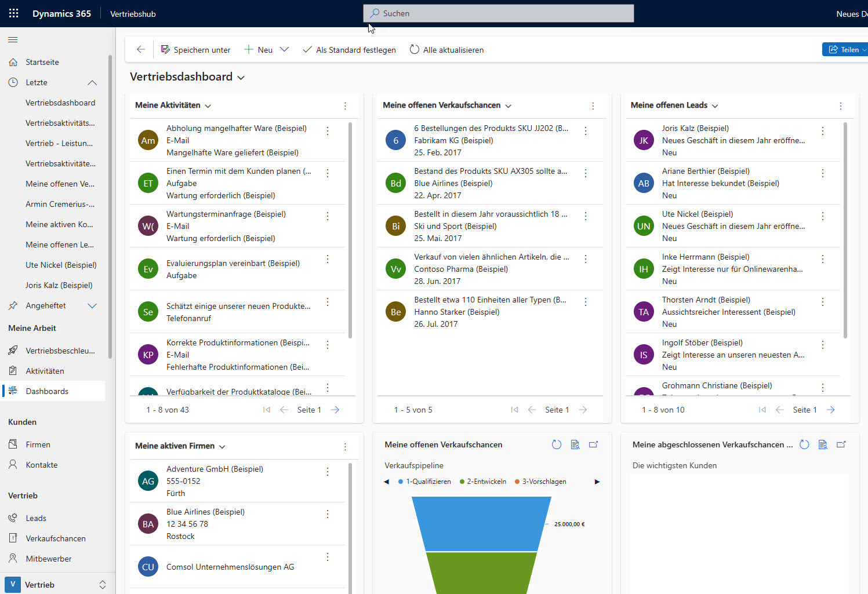
Task: Collapse the Letzte recent items section
Action: [x=92, y=83]
